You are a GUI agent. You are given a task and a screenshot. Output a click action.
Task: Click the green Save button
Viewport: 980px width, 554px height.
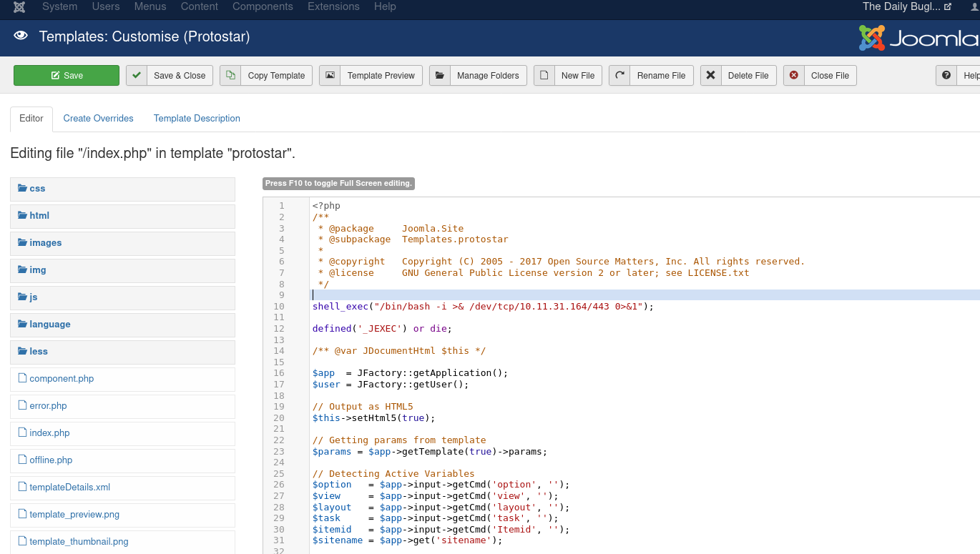tap(67, 76)
